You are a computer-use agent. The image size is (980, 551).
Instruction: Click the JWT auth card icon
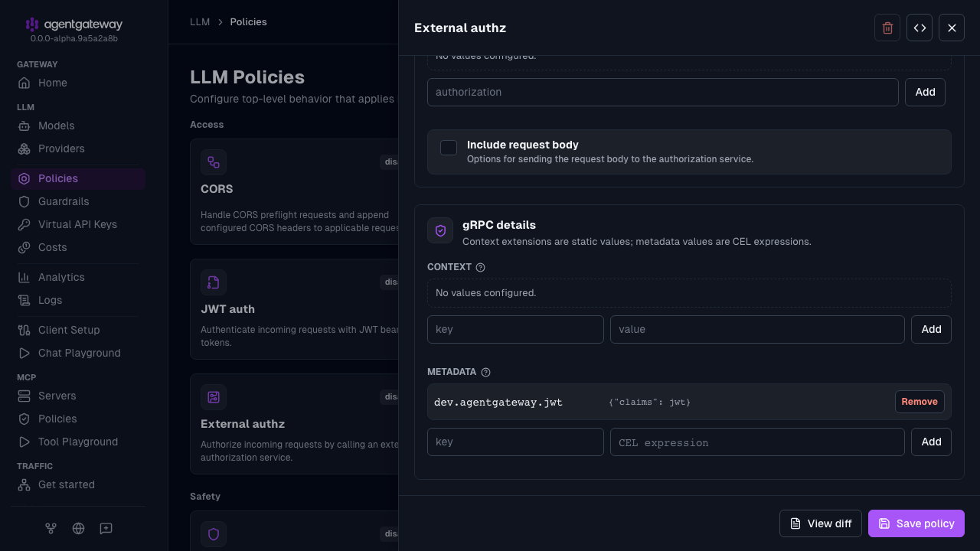click(214, 282)
